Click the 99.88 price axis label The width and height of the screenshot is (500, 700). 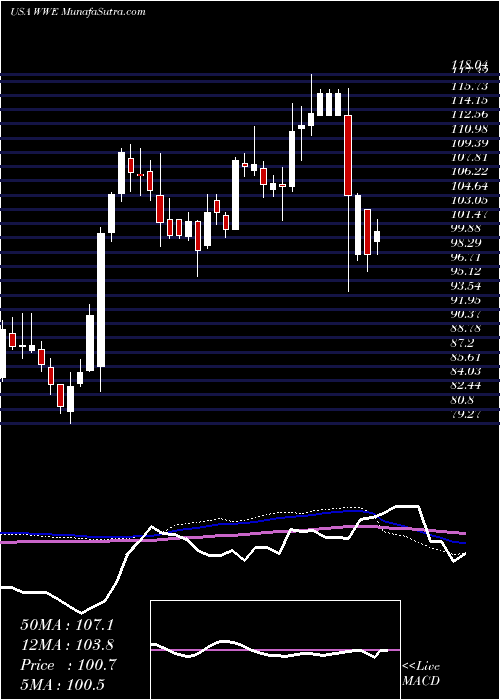[x=468, y=229]
